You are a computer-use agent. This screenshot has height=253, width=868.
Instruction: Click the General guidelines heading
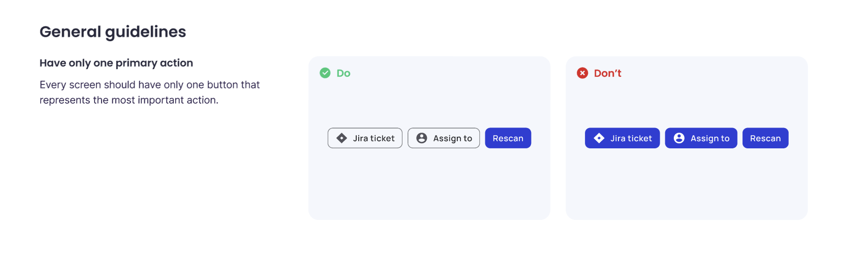(x=113, y=32)
